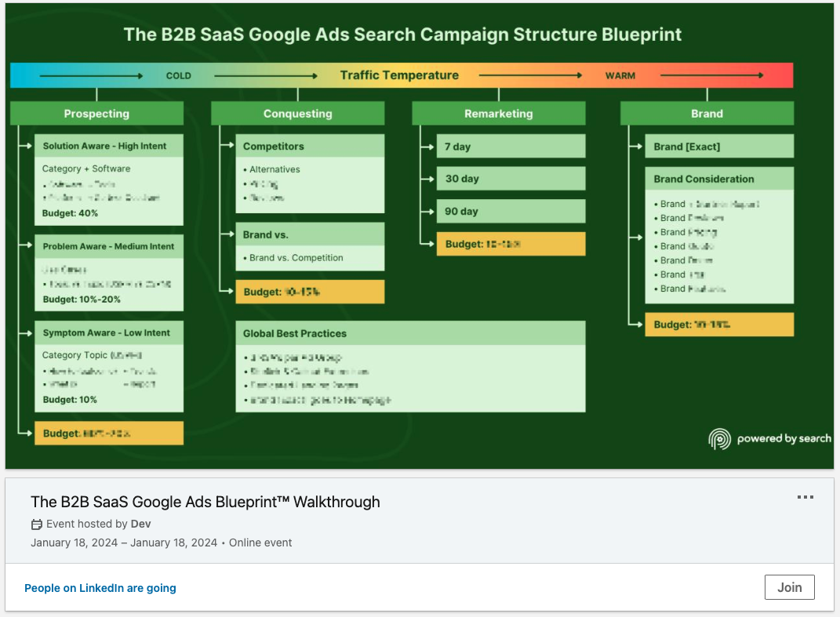Click the Traffic Temperature gradient bar label

(x=399, y=75)
